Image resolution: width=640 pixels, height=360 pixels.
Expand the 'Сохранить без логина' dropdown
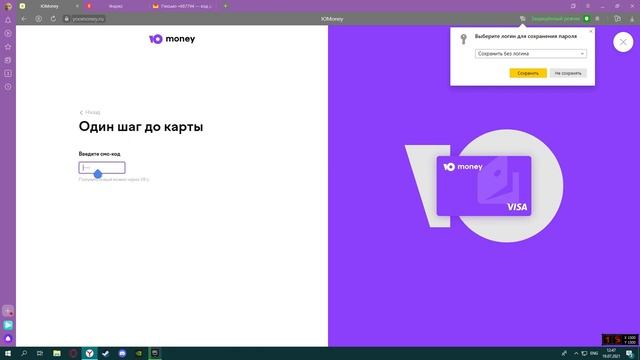click(531, 53)
